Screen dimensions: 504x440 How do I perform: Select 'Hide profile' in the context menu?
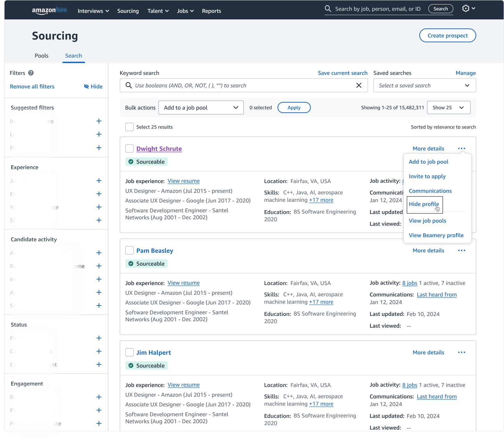[424, 204]
